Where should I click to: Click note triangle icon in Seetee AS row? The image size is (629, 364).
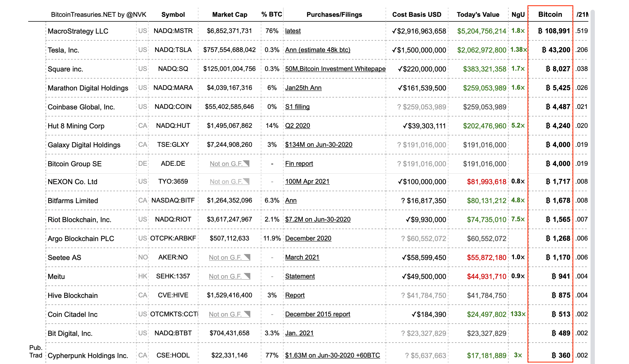coord(247,257)
